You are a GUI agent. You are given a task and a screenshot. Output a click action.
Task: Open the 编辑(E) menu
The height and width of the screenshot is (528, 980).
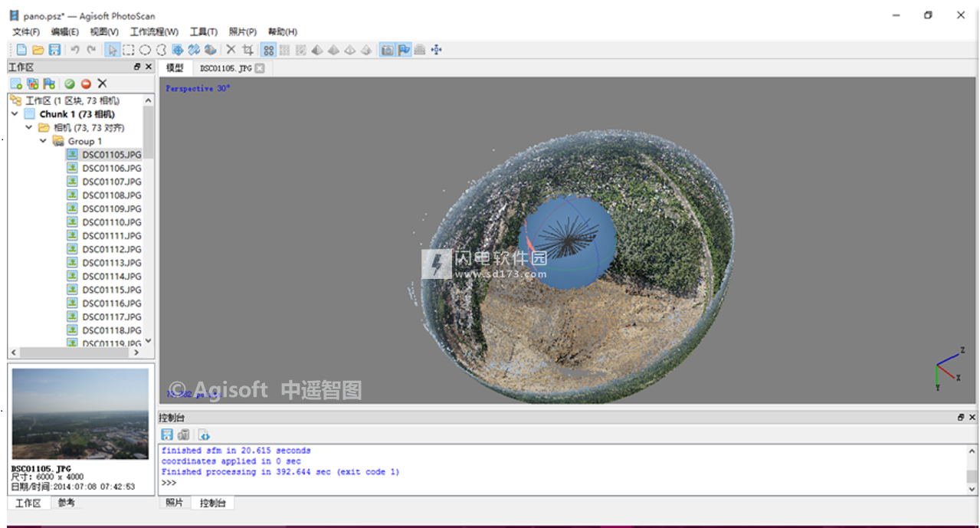[x=65, y=31]
